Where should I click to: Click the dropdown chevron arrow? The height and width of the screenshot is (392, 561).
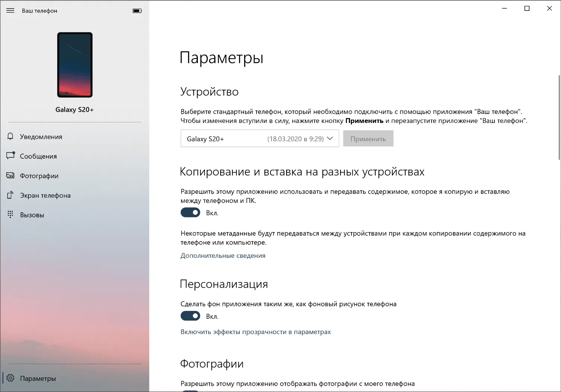pos(329,138)
